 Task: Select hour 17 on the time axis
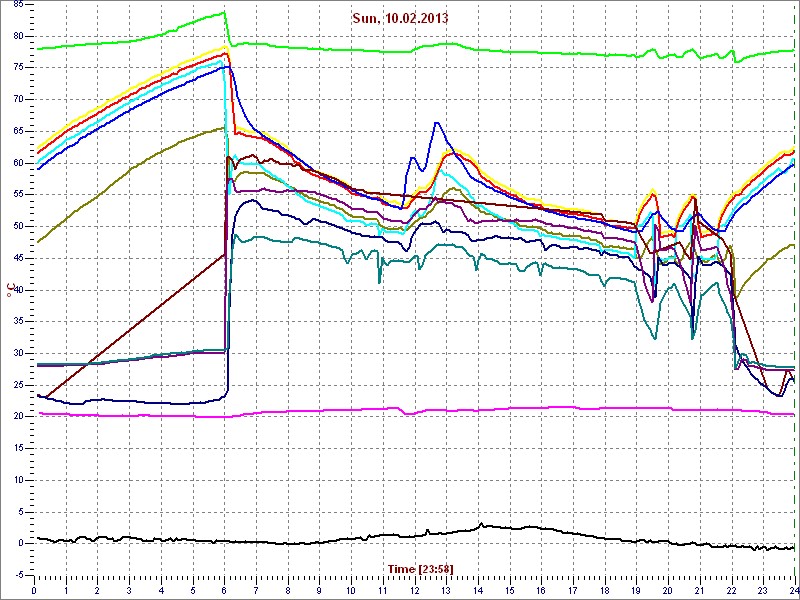[x=572, y=591]
